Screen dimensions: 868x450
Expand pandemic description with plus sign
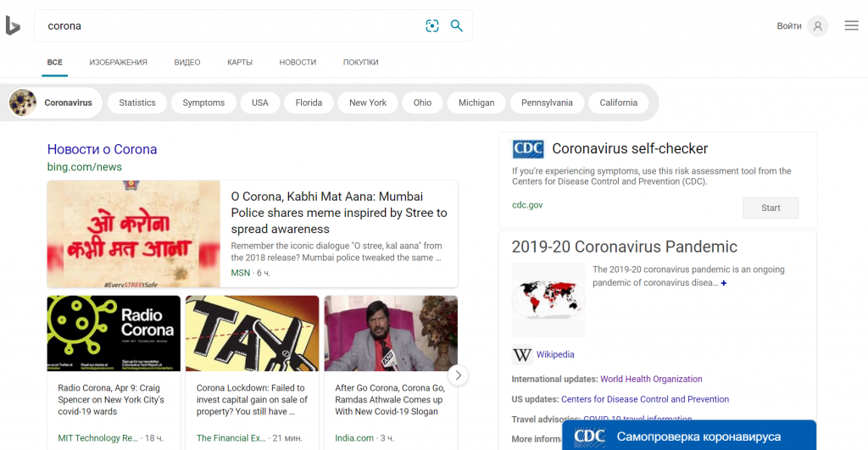click(723, 283)
